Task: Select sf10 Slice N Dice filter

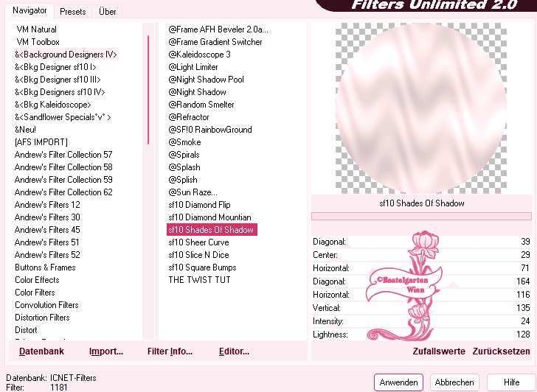Action: pyautogui.click(x=198, y=255)
